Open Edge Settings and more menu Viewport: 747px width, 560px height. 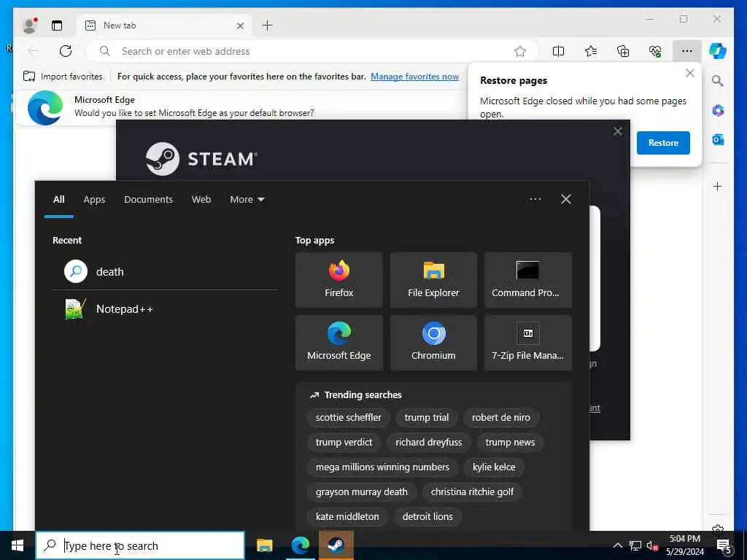click(686, 51)
